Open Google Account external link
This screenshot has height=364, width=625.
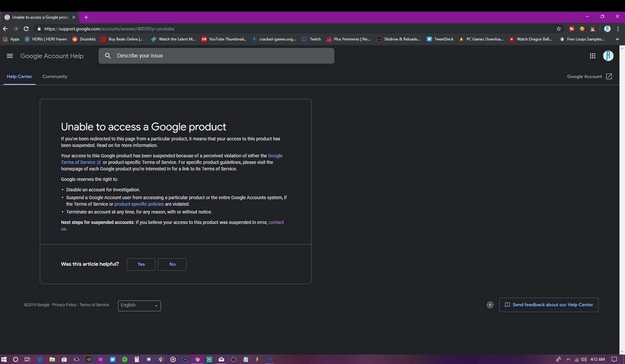click(590, 77)
